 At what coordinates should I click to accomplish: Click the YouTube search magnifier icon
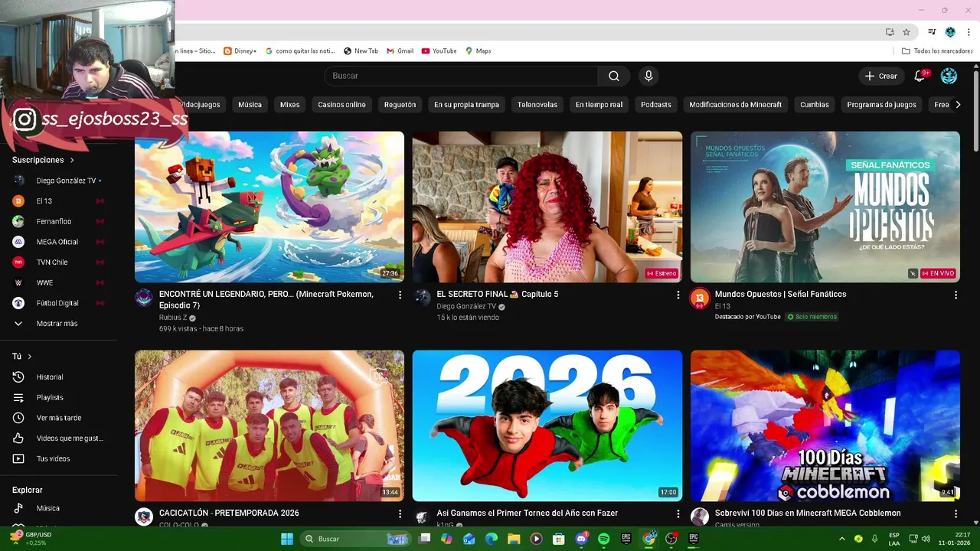click(614, 76)
